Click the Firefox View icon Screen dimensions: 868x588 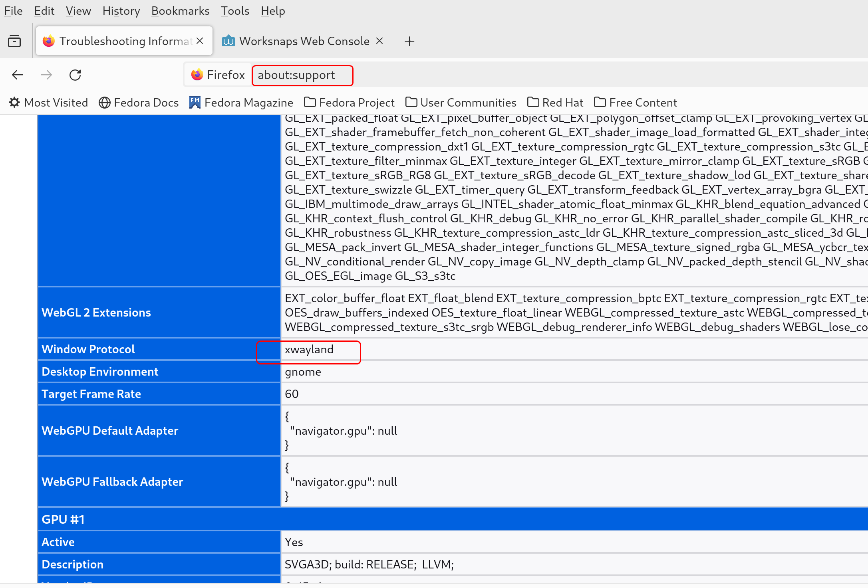click(14, 41)
